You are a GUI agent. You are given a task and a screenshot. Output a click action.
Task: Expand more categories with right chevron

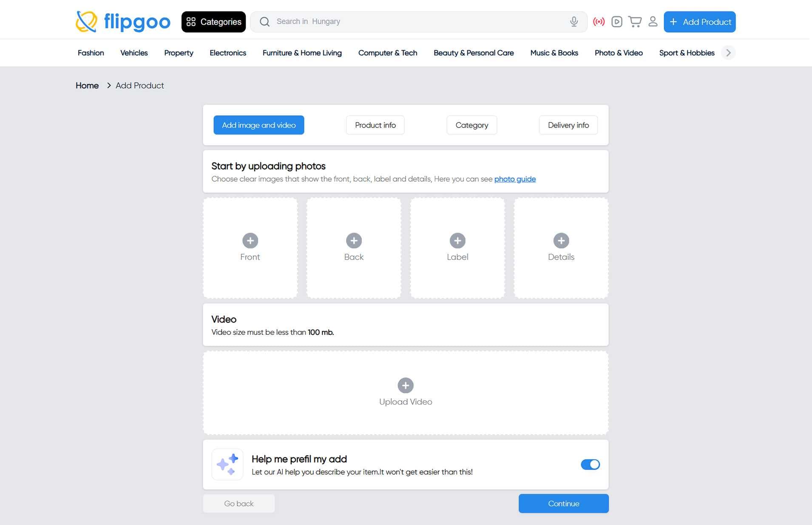click(728, 53)
